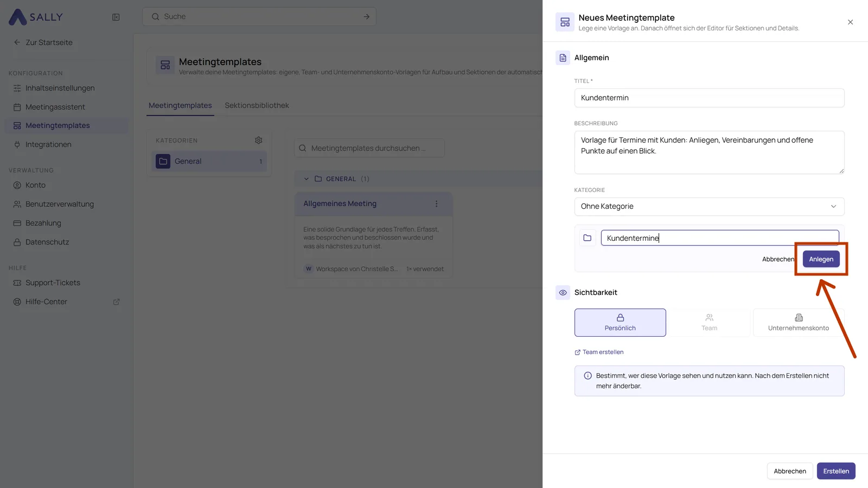Click the '1× verwendet' label
Viewport: 868px width, 488px height.
click(425, 269)
